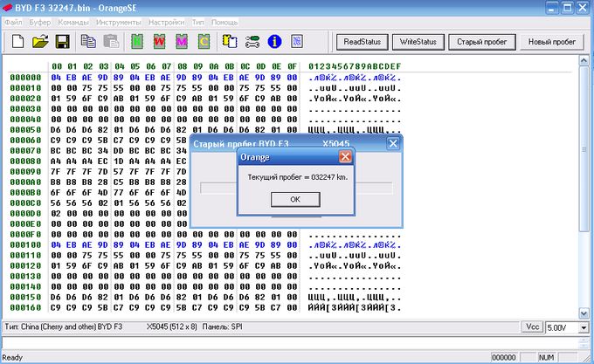This screenshot has height=364, width=594.
Task: Click the greyed paste clipboard icon
Action: pos(111,41)
